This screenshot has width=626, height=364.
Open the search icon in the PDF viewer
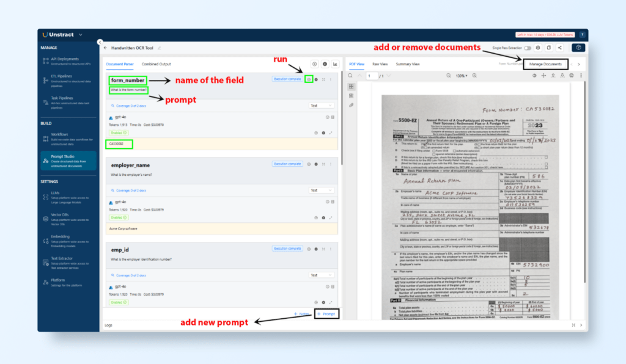(350, 75)
